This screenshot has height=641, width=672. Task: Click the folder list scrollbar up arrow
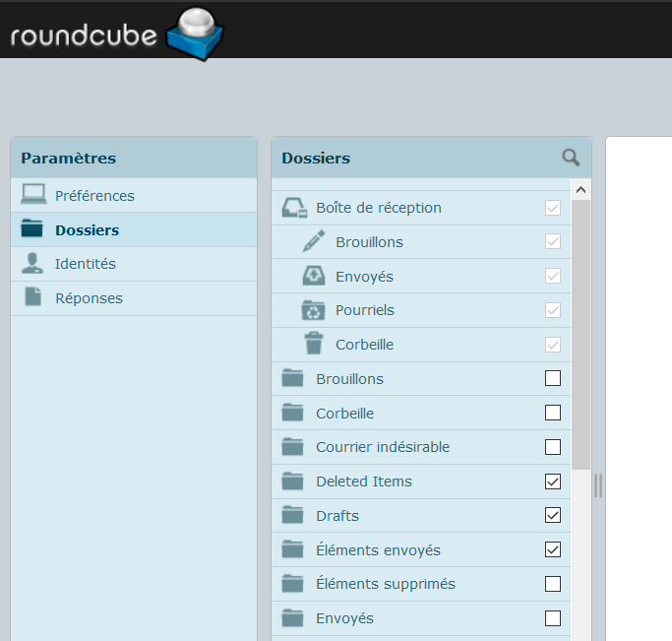pyautogui.click(x=580, y=190)
